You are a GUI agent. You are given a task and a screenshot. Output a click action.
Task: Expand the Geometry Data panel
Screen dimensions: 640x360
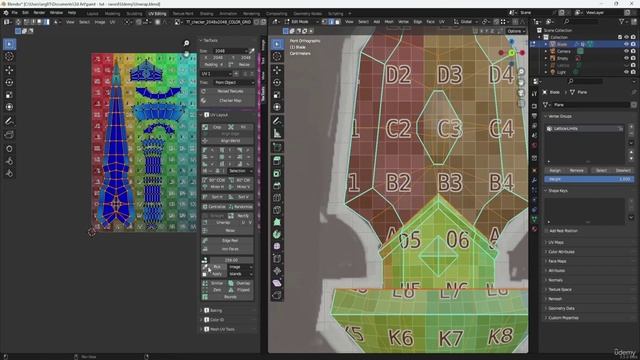[x=561, y=309]
